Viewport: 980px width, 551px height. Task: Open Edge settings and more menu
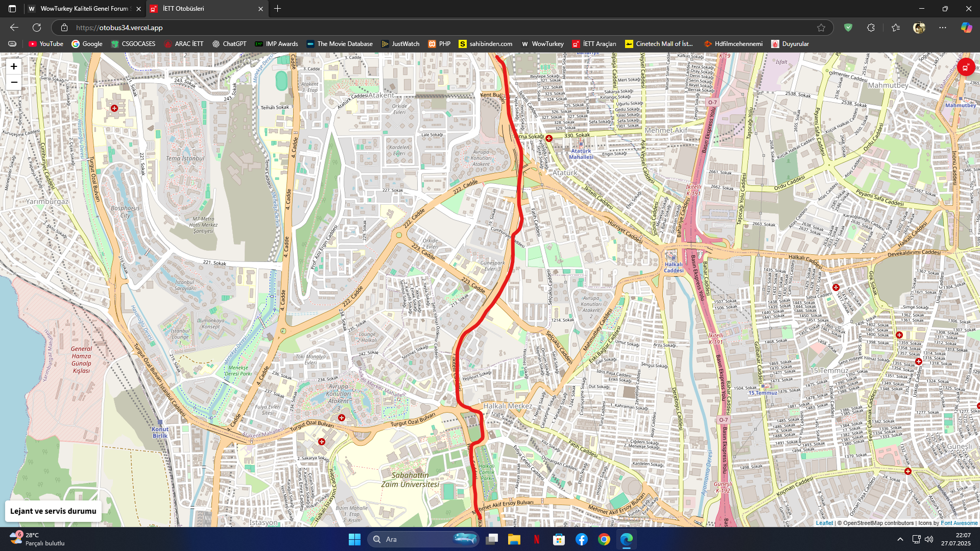tap(942, 28)
